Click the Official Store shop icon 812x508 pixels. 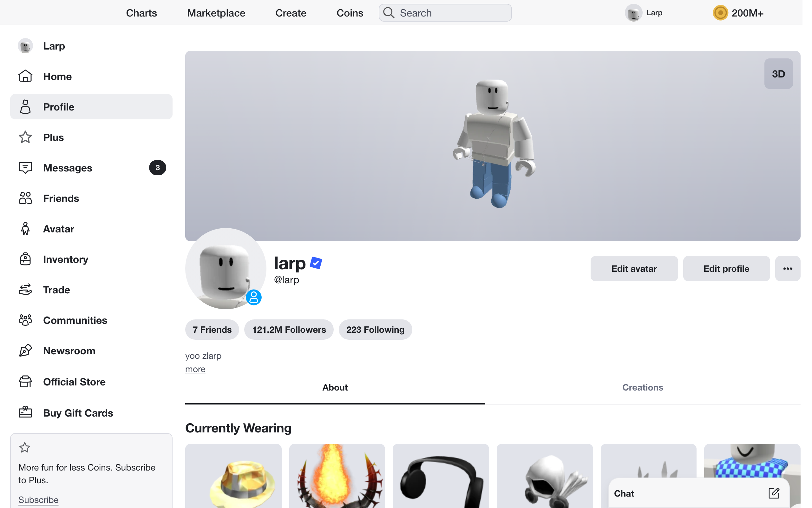point(25,382)
